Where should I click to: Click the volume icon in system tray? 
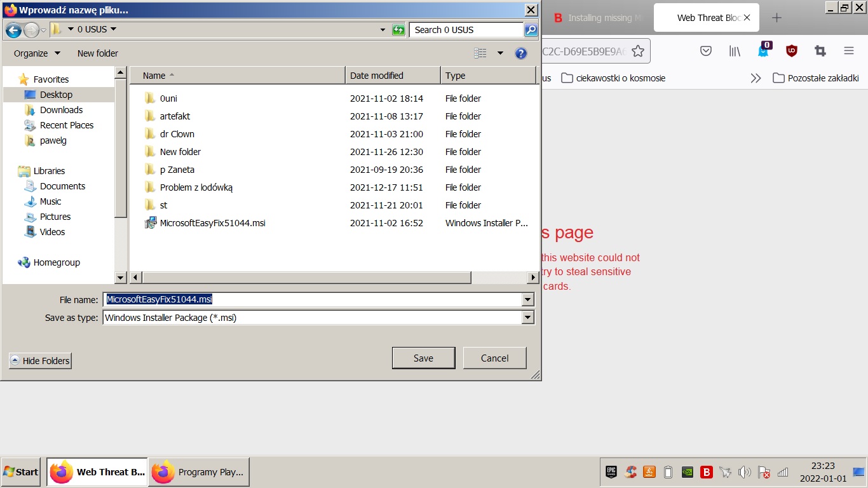pos(745,472)
